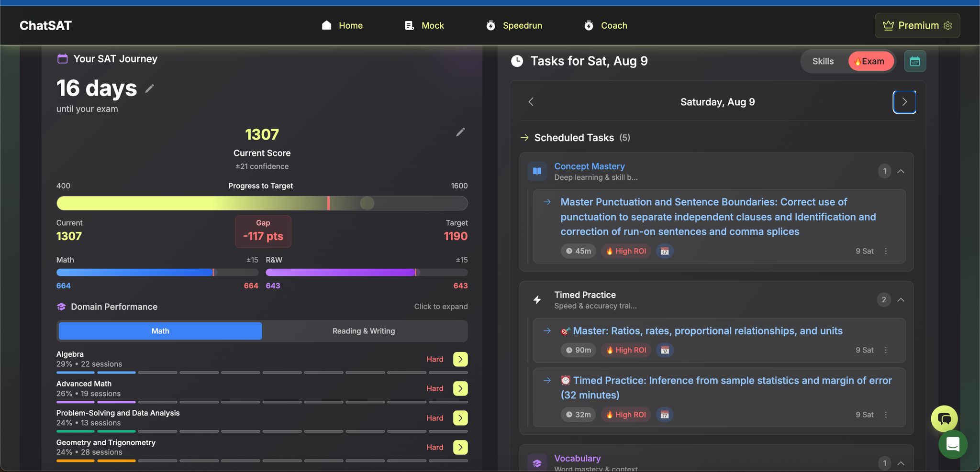
Task: Click the pencil icon beside 16 days
Action: point(149,89)
